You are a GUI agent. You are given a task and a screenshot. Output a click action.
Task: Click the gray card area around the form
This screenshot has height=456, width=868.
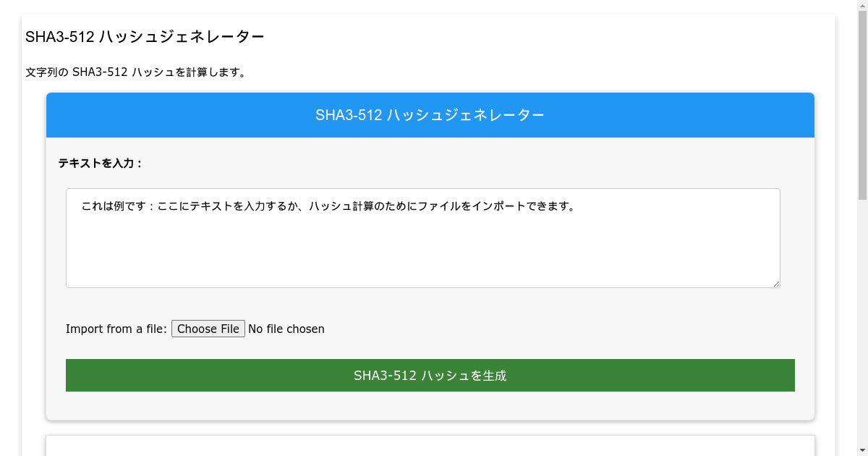coord(430,409)
